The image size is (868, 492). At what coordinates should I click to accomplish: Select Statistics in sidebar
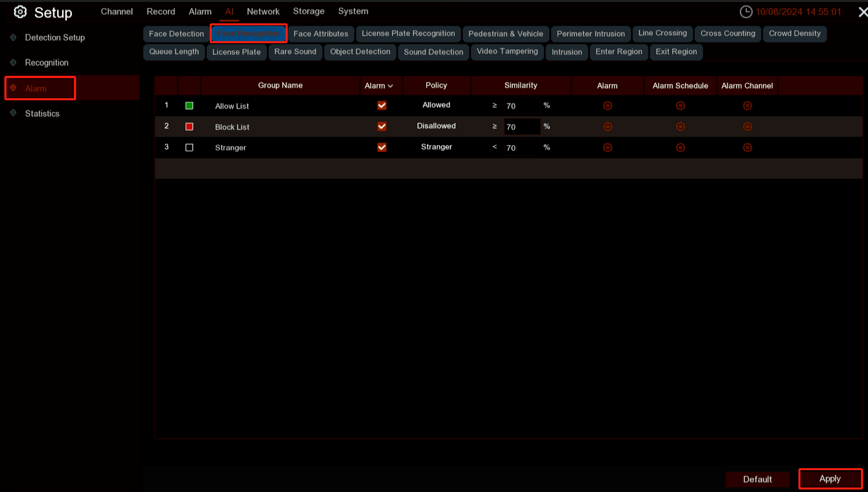point(42,113)
